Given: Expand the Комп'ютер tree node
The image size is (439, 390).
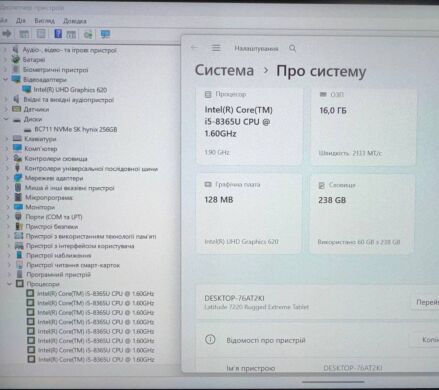Looking at the screenshot, I should (7, 148).
